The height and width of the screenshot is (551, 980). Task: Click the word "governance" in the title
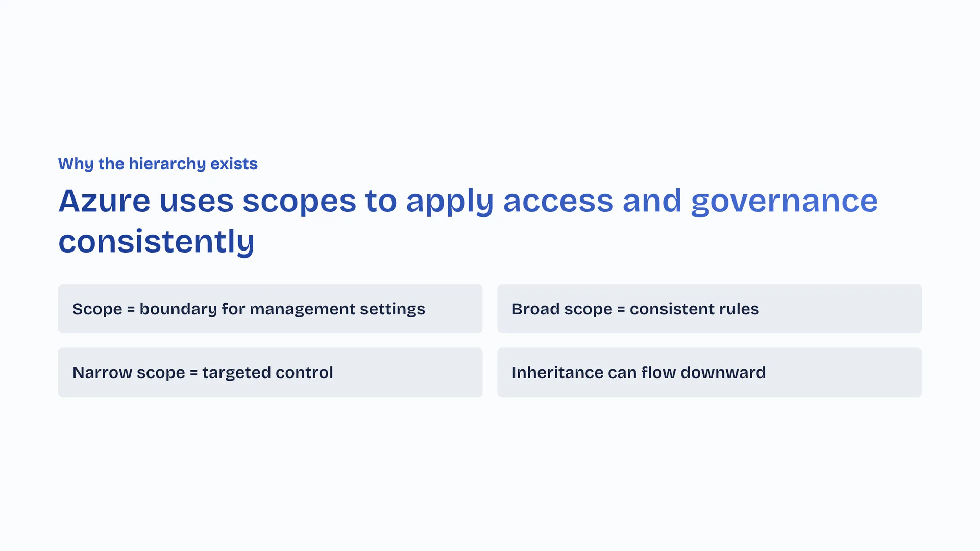(x=784, y=201)
